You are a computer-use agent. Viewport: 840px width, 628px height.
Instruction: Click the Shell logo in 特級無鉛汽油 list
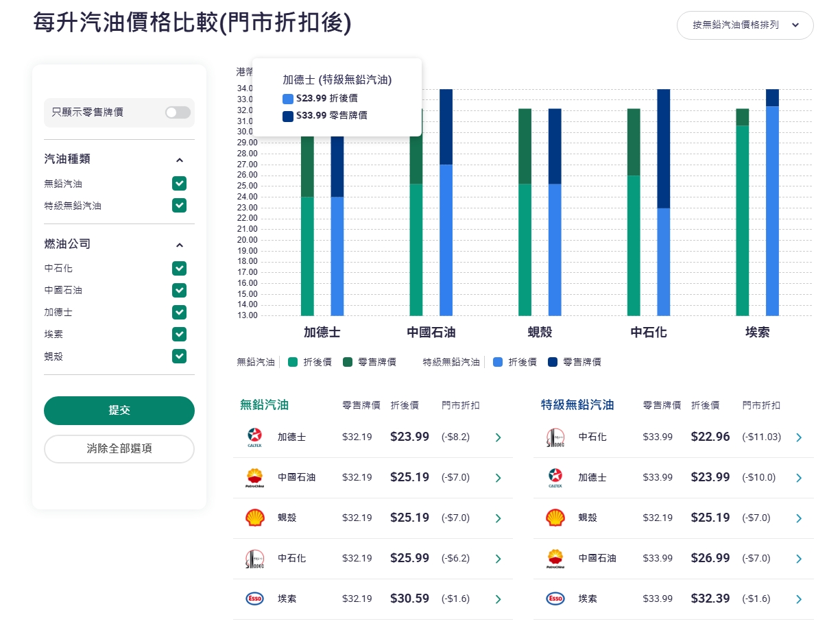click(x=555, y=518)
